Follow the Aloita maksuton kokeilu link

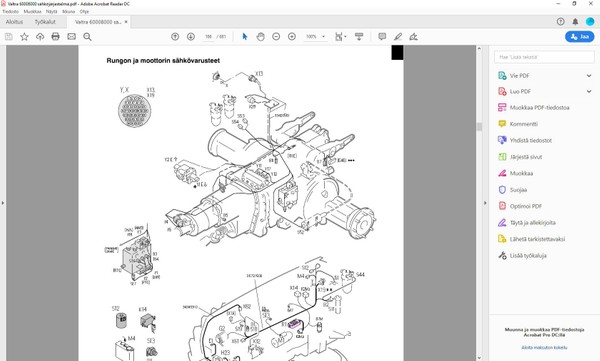[544, 348]
